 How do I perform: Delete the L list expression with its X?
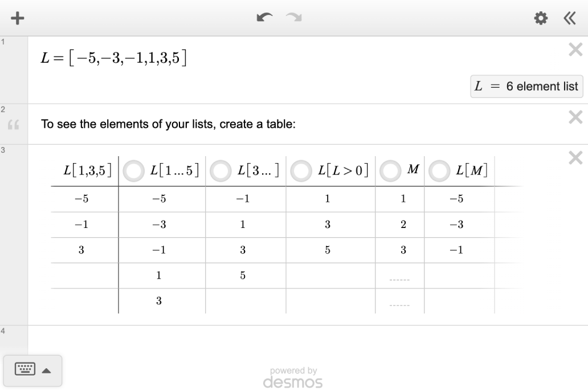pyautogui.click(x=575, y=50)
